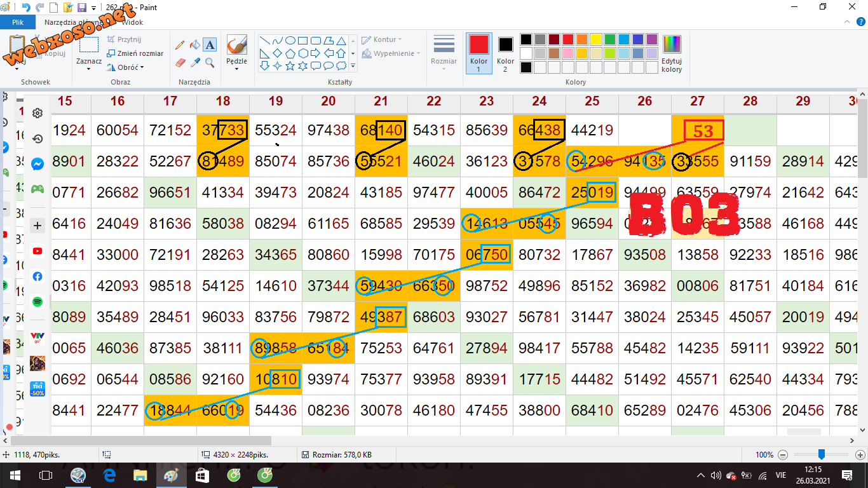Select the Pentagon shape

pyautogui.click(x=290, y=53)
